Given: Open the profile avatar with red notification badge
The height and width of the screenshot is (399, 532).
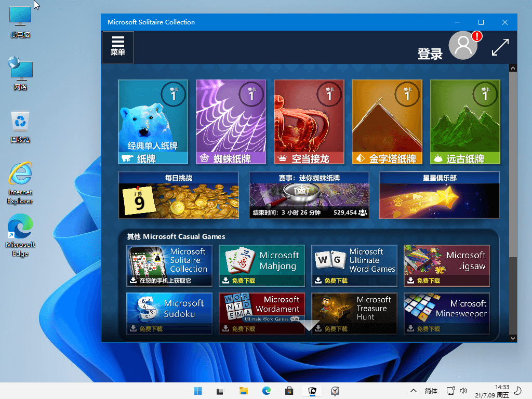Looking at the screenshot, I should (463, 45).
